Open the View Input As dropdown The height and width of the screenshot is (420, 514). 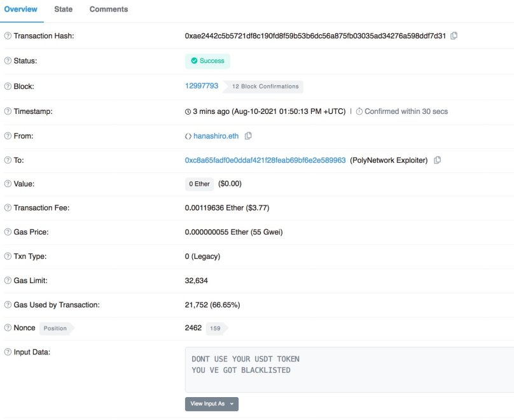pyautogui.click(x=211, y=403)
